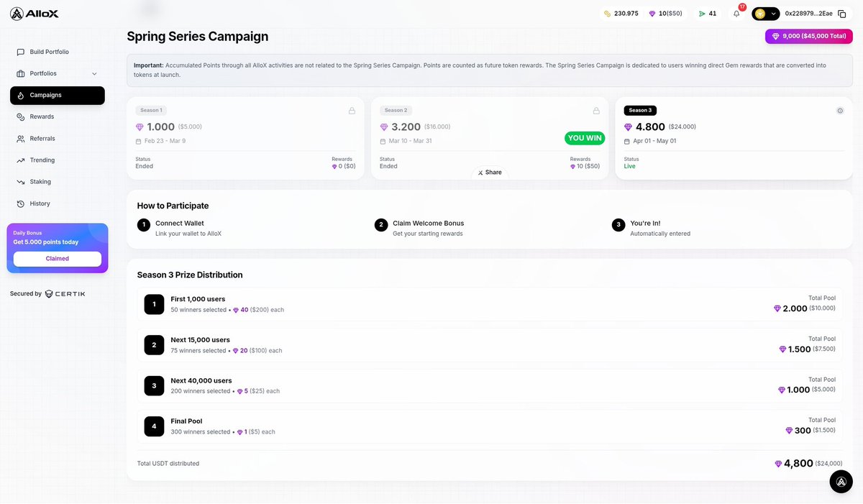Open the AlloX floating chat button
863x504 pixels.
841,482
